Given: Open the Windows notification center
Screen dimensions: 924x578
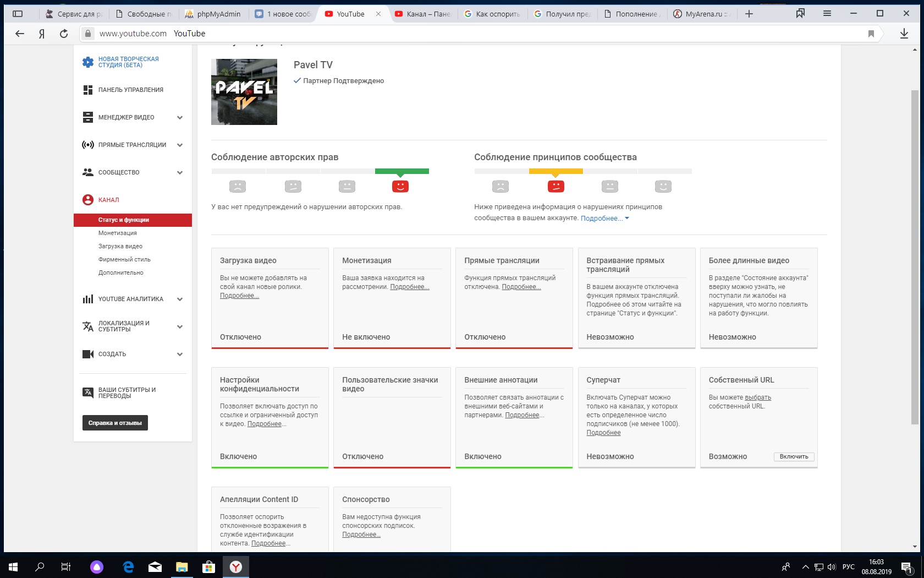Looking at the screenshot, I should click(x=906, y=566).
